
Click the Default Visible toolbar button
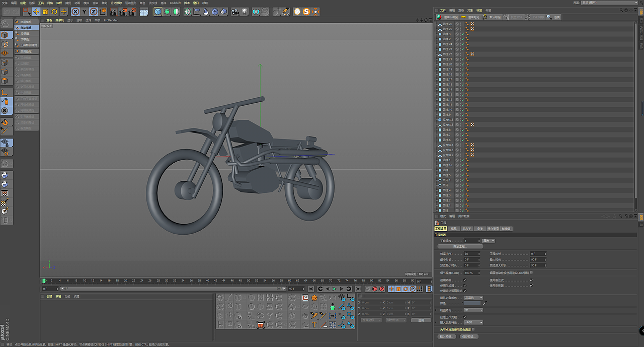pyautogui.click(x=492, y=17)
